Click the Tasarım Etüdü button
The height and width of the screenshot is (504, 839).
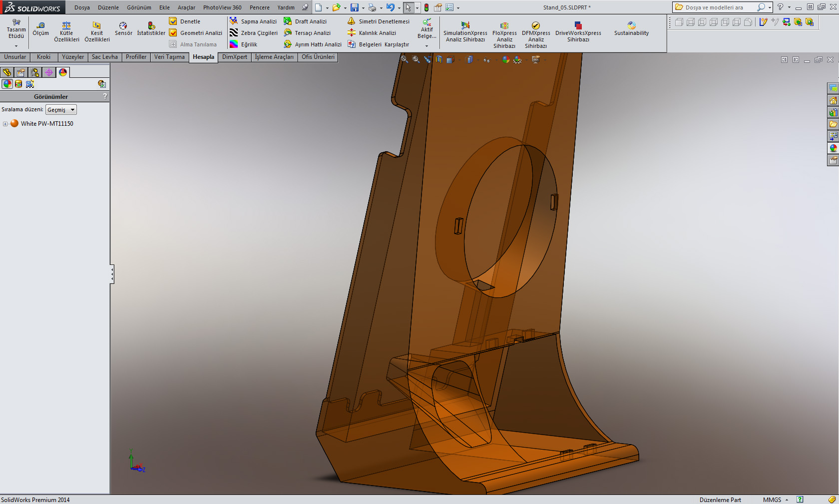tap(16, 29)
